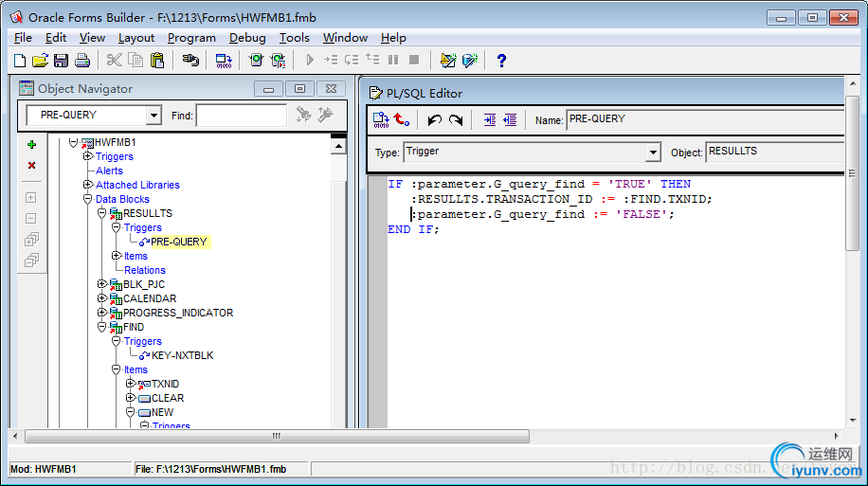Collapse the Data Blocks node
This screenshot has height=486, width=868.
(87, 199)
